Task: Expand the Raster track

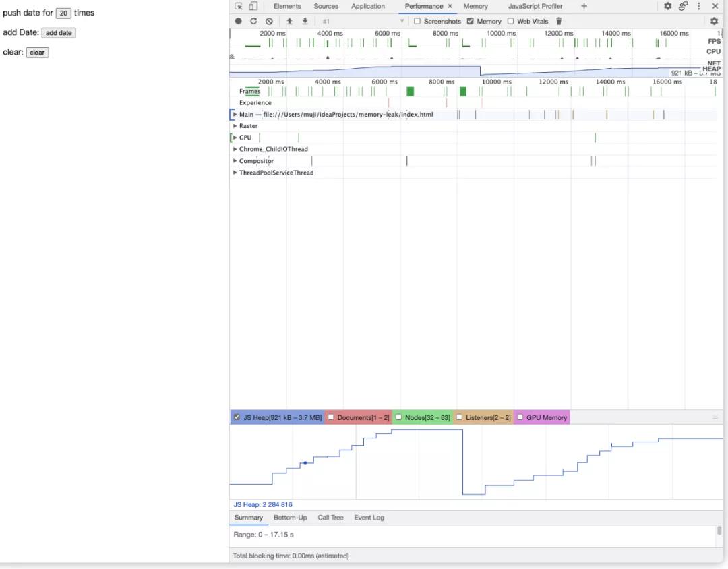Action: [235, 126]
